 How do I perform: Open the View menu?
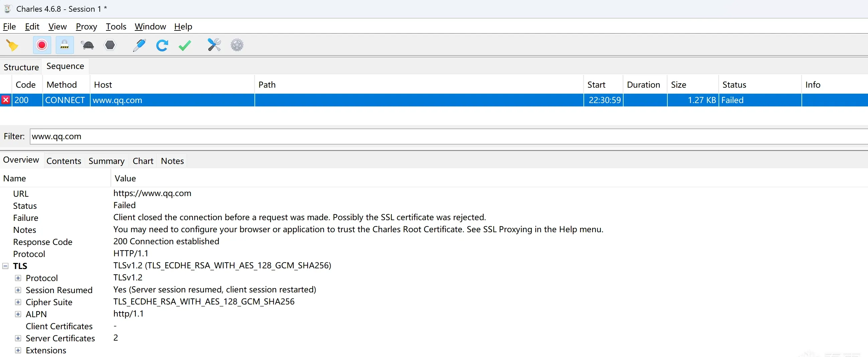(58, 26)
